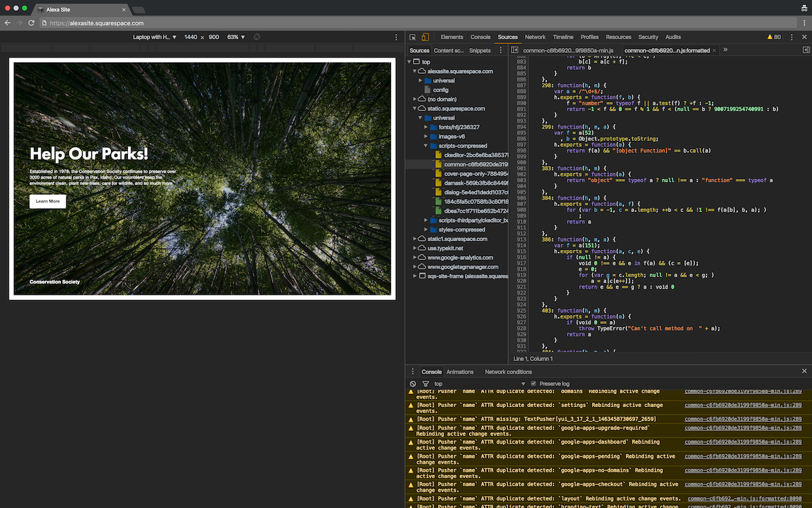Viewport: 812px width, 508px height.
Task: Click the rotate screen orientation icon
Action: [x=257, y=37]
